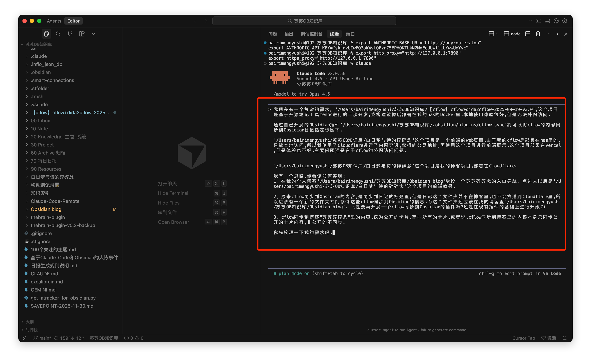Expand the Obsidian blog folder
The height and width of the screenshot is (364, 591).
pyautogui.click(x=46, y=209)
